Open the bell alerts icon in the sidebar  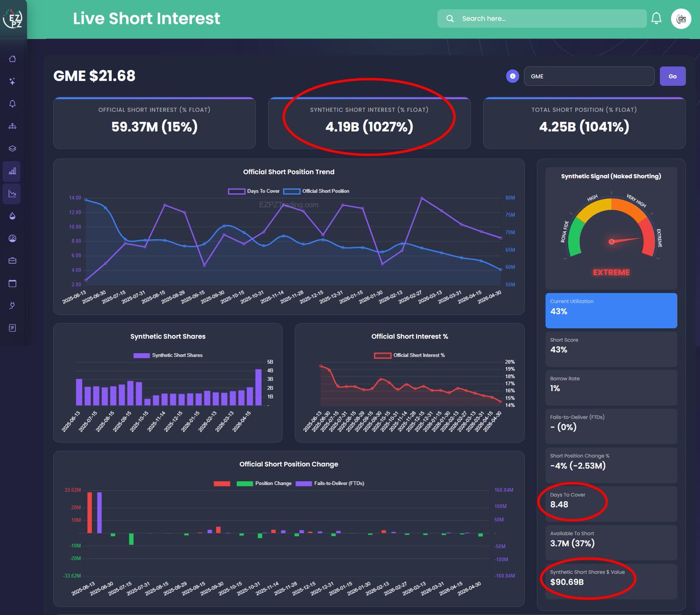click(12, 104)
